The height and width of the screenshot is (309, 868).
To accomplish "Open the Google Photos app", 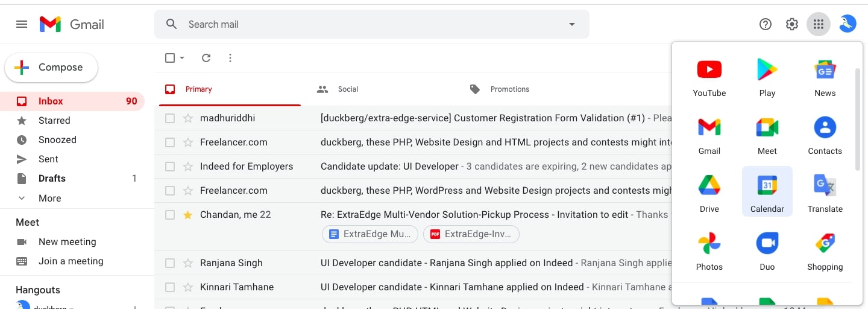I will (709, 249).
